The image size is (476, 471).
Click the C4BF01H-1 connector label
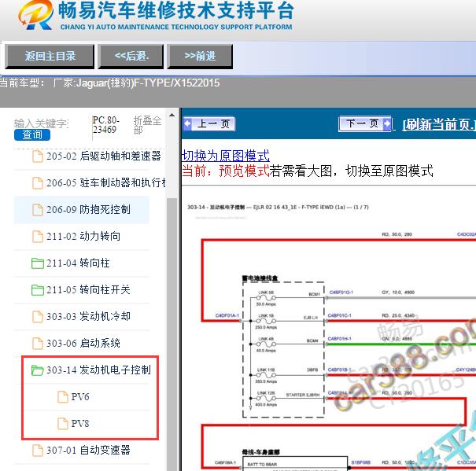(x=340, y=339)
